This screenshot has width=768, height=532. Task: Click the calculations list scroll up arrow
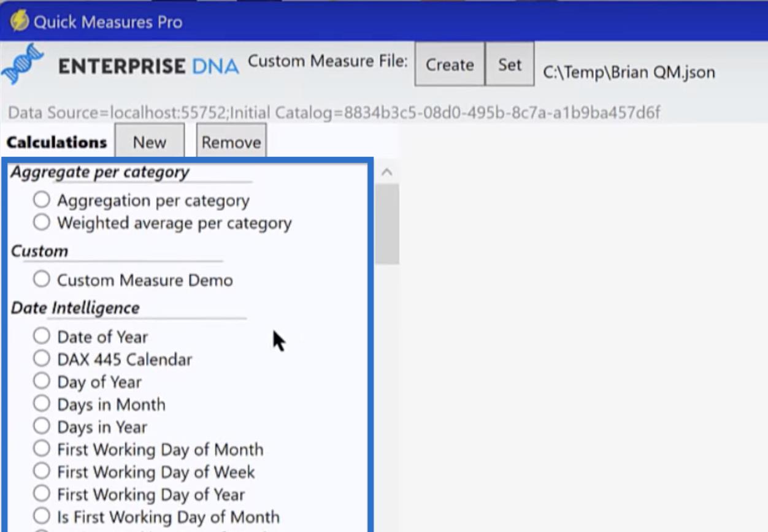pyautogui.click(x=387, y=172)
